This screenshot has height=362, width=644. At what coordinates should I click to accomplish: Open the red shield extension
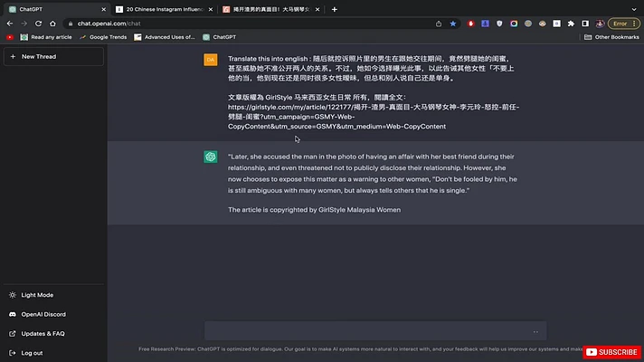[x=470, y=24]
